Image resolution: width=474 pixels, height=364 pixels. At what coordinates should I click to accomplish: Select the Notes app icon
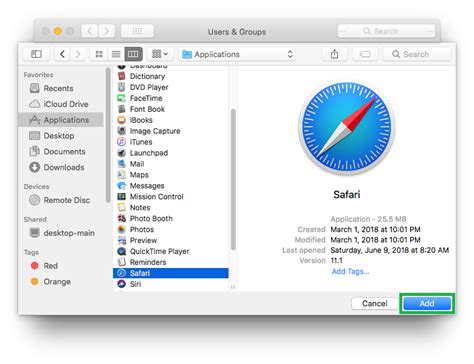(x=122, y=207)
